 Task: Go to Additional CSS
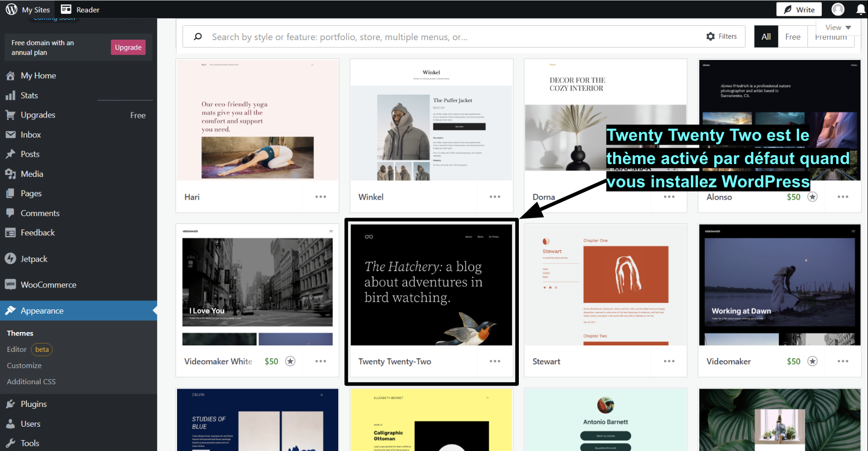[x=31, y=382]
